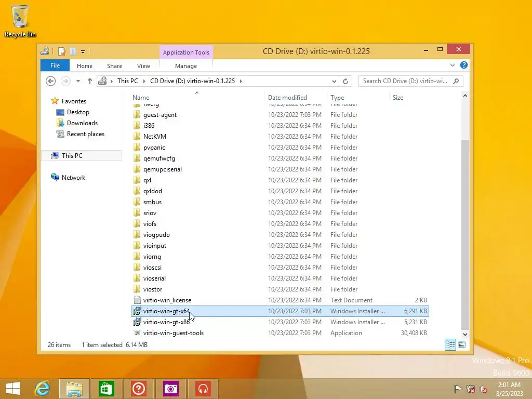Select the sriov folder
The width and height of the screenshot is (532, 399).
tap(150, 212)
